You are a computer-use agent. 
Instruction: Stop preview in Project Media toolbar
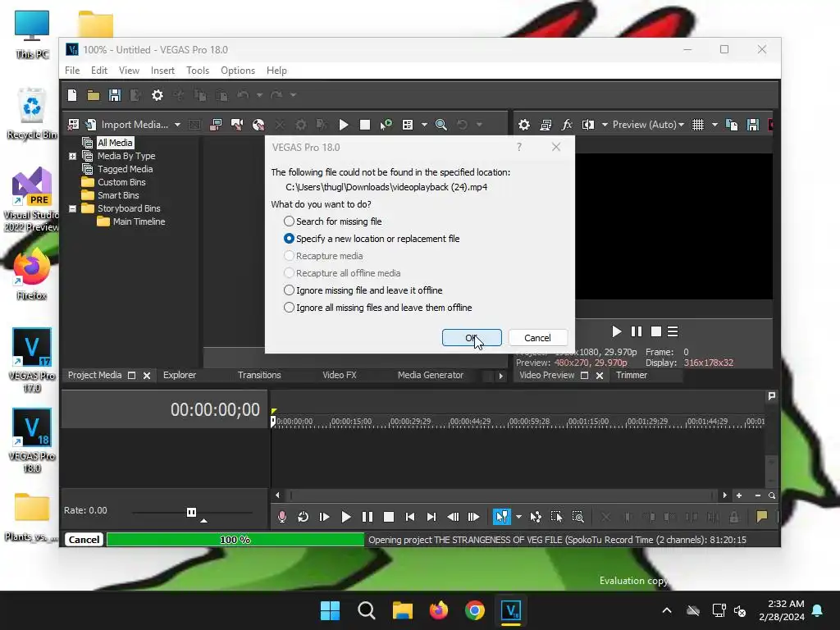(365, 125)
